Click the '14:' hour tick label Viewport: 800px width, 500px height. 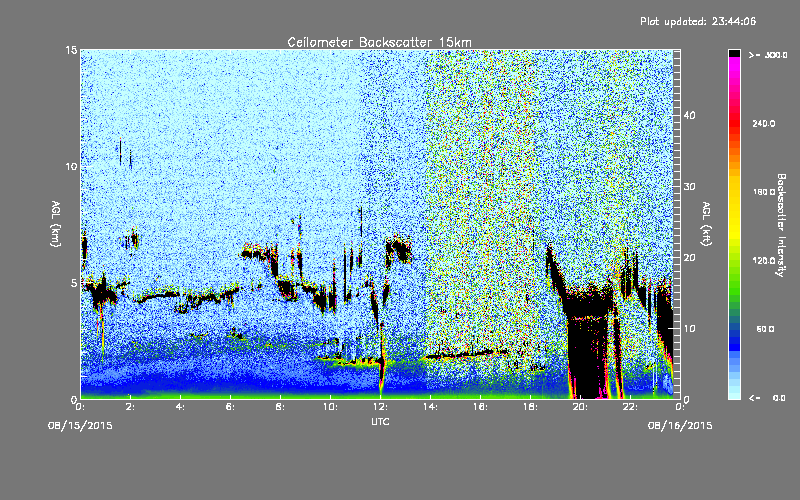coord(430,407)
